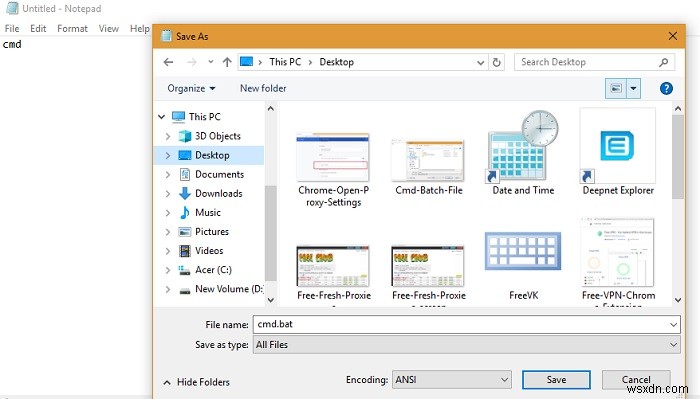The image size is (700, 399).
Task: Expand the Downloads tree node
Action: [x=167, y=194]
